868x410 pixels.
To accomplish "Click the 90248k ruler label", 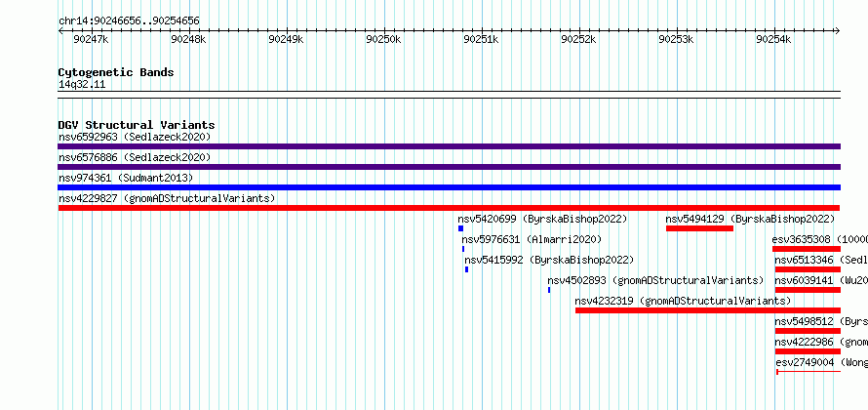I will 189,39.
